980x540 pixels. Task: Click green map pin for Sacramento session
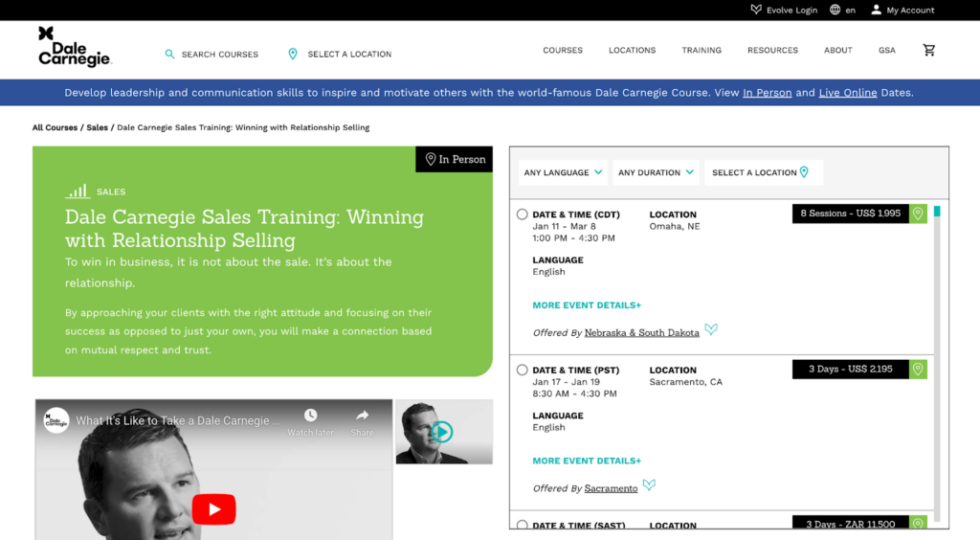[x=918, y=370]
